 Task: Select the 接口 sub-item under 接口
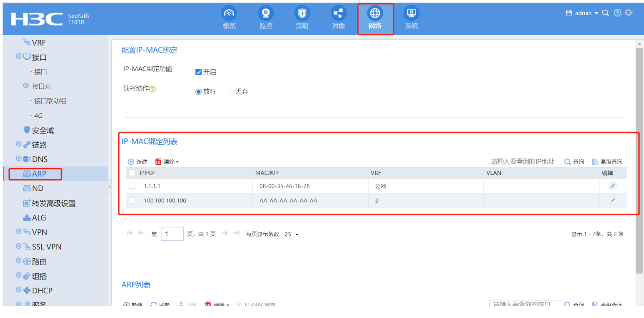pyautogui.click(x=40, y=72)
